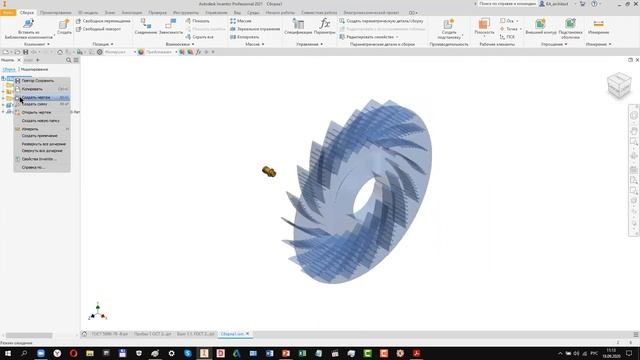Click the Внешний контур icon
Image resolution: width=640 pixels, height=360 pixels.
pos(541,24)
